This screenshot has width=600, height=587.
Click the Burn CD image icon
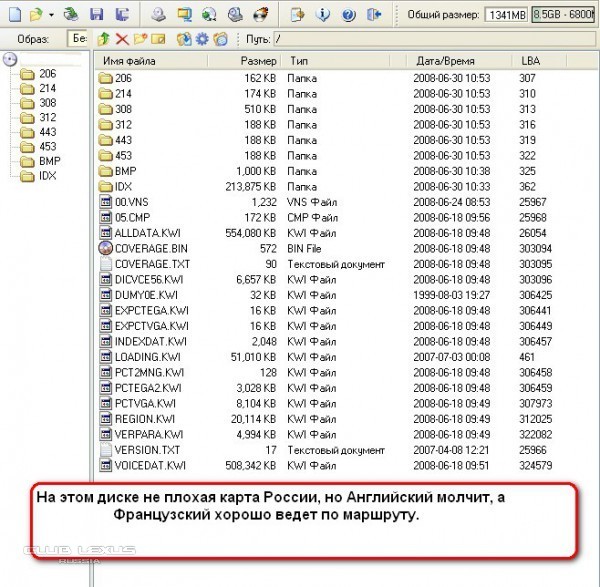tap(258, 15)
